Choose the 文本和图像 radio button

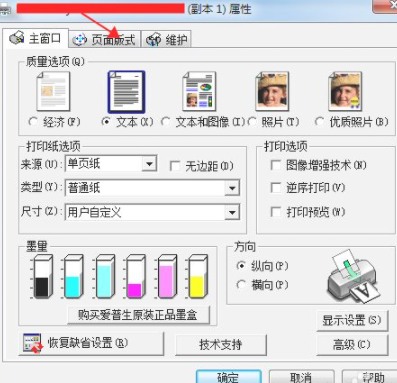coord(166,122)
